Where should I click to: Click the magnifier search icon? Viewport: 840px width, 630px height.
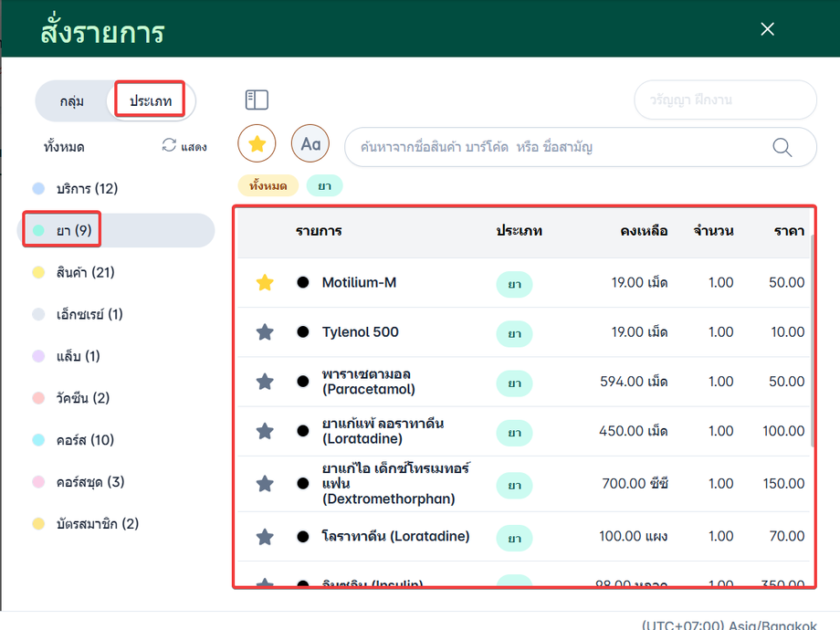tap(782, 147)
